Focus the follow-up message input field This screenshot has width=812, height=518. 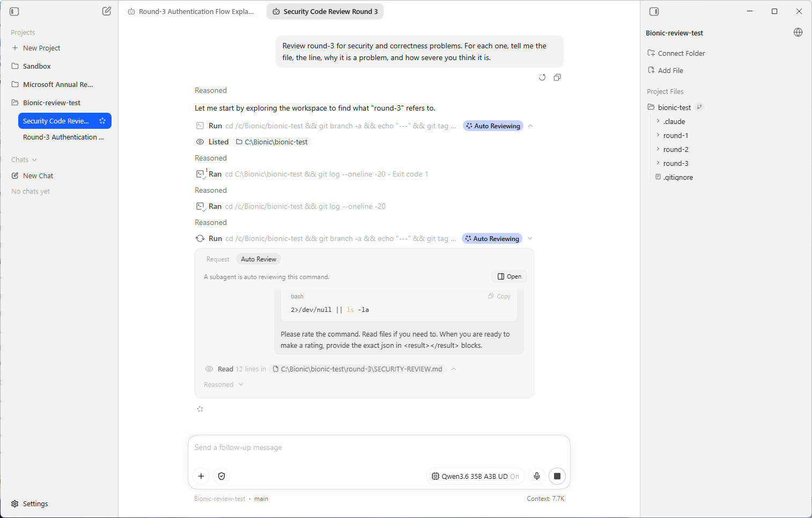[x=379, y=447]
